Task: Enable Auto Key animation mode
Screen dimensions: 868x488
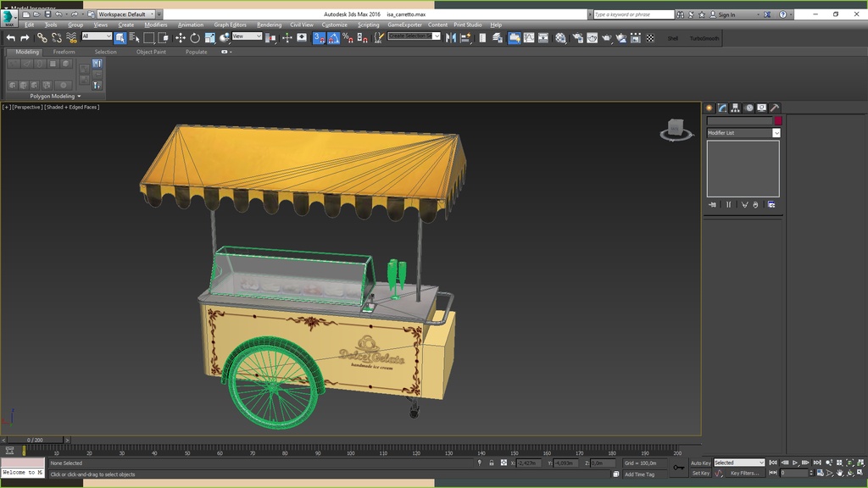Action: click(700, 463)
